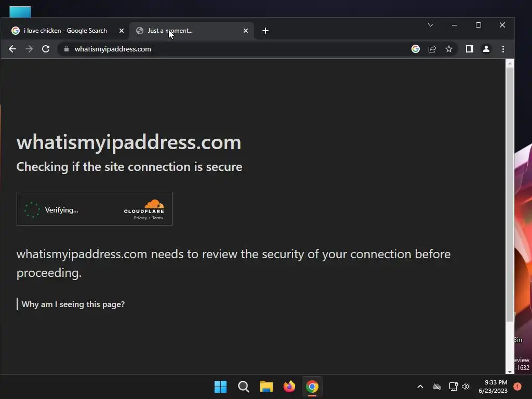
Task: Bookmark this tab with star icon
Action: [449, 49]
